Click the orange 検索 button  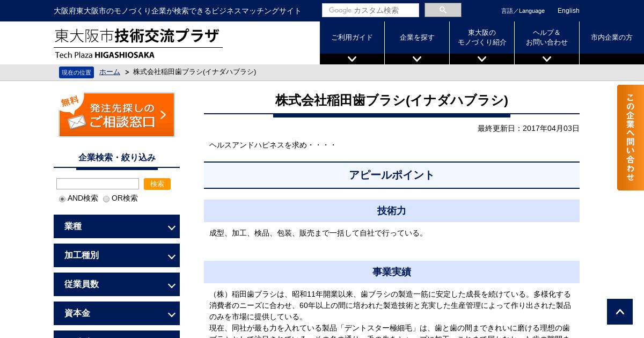pos(157,184)
